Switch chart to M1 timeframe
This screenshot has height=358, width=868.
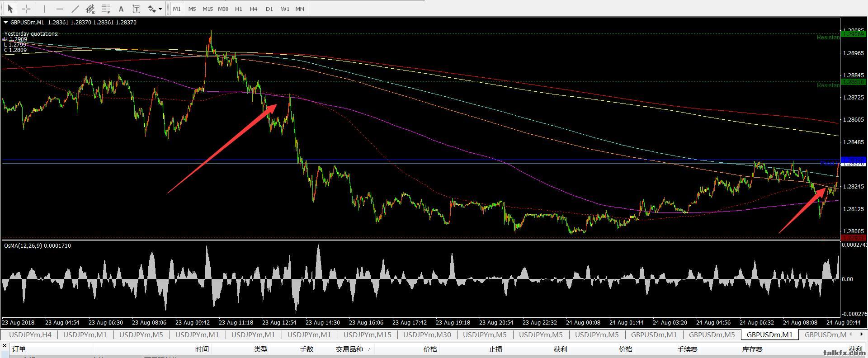[177, 9]
